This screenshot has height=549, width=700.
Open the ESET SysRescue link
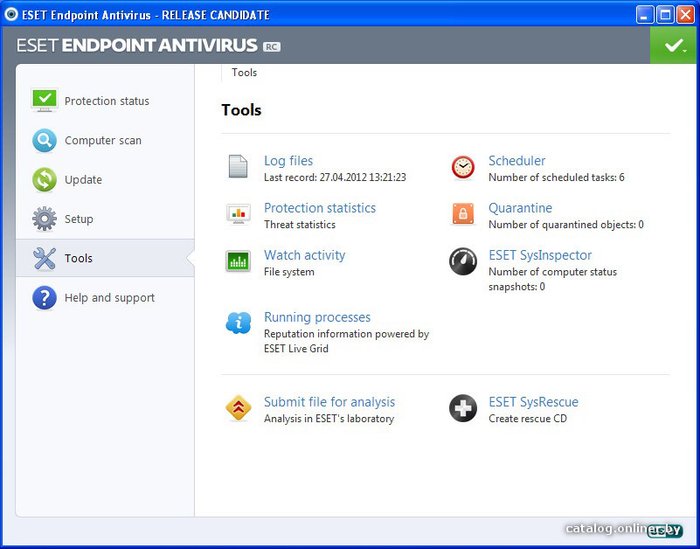(x=533, y=402)
